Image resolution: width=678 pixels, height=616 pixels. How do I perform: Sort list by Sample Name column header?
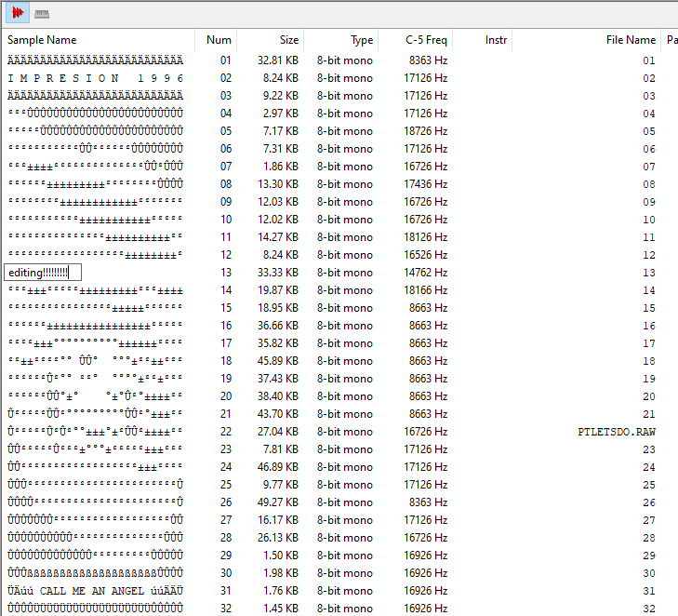pyautogui.click(x=42, y=40)
